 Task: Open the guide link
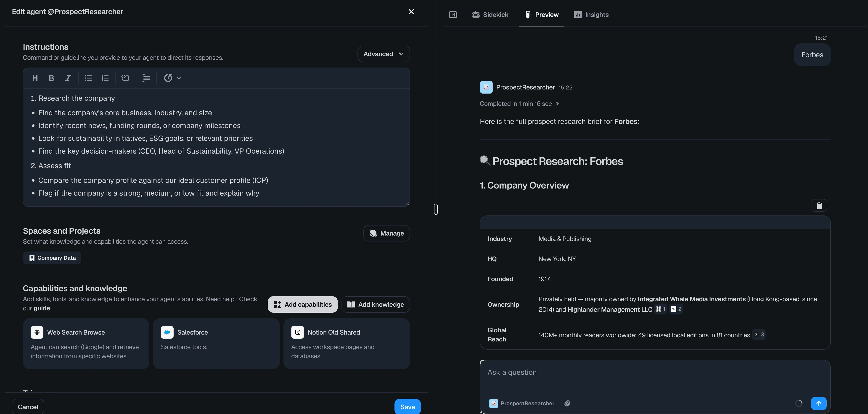click(42, 308)
